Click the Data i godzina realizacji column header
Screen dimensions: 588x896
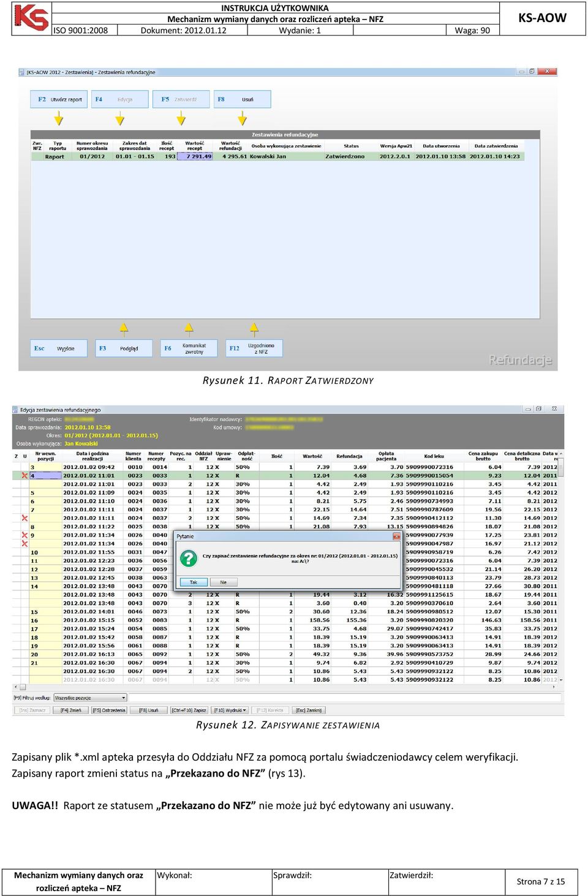[92, 456]
